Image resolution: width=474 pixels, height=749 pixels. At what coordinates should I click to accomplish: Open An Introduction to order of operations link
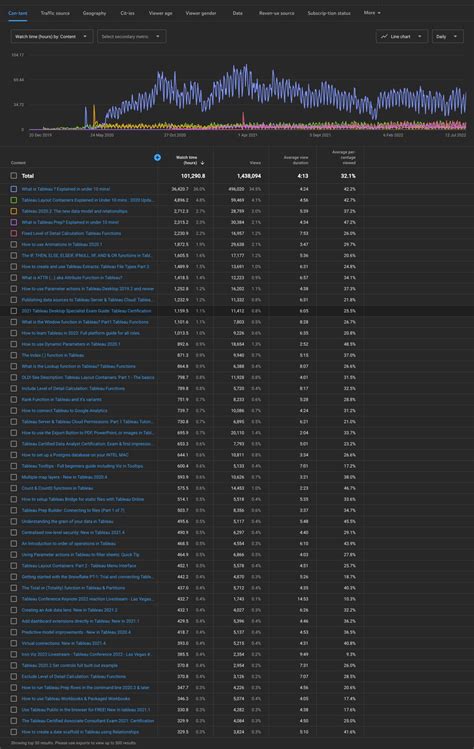[x=68, y=543]
